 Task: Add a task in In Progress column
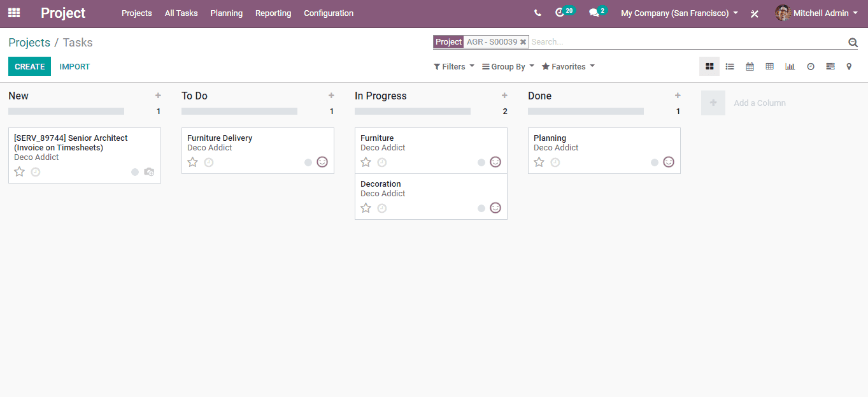[504, 96]
